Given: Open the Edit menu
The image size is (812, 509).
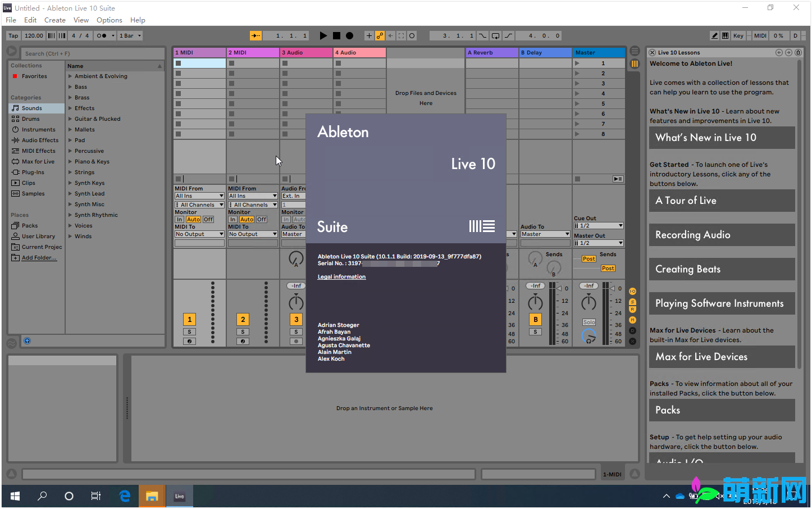Looking at the screenshot, I should [x=30, y=20].
